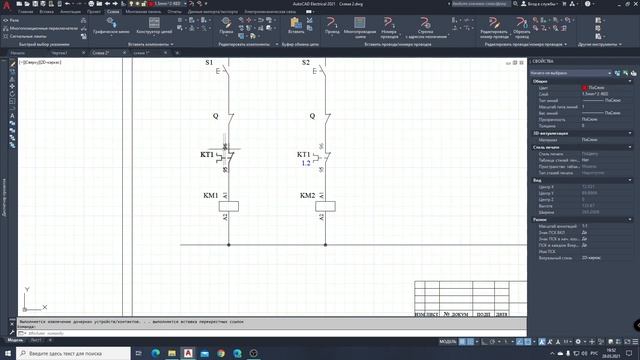
Task: Toggle object snap in status bar
Action: [x=527, y=342]
